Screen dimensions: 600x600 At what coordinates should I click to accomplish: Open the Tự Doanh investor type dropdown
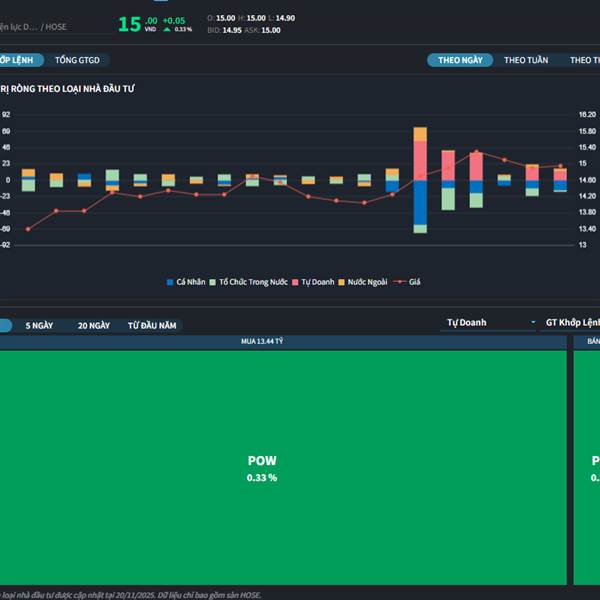pyautogui.click(x=490, y=323)
